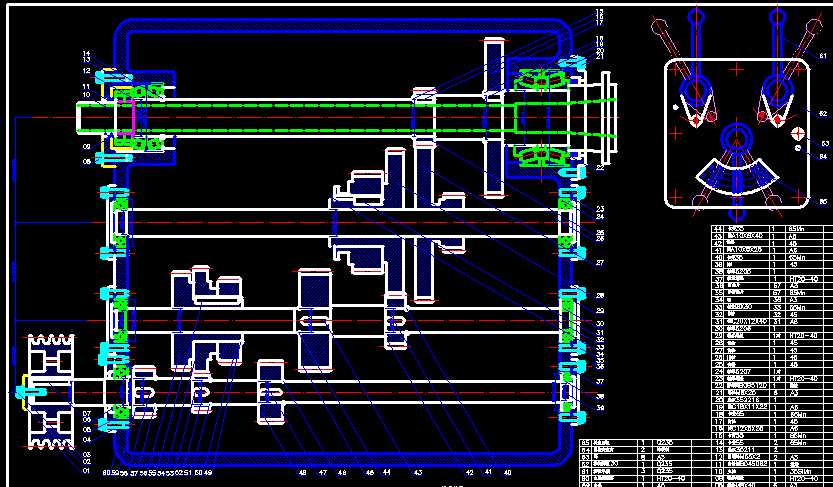Pick the large gear on the spindle
The height and width of the screenshot is (487, 833).
pyautogui.click(x=494, y=117)
